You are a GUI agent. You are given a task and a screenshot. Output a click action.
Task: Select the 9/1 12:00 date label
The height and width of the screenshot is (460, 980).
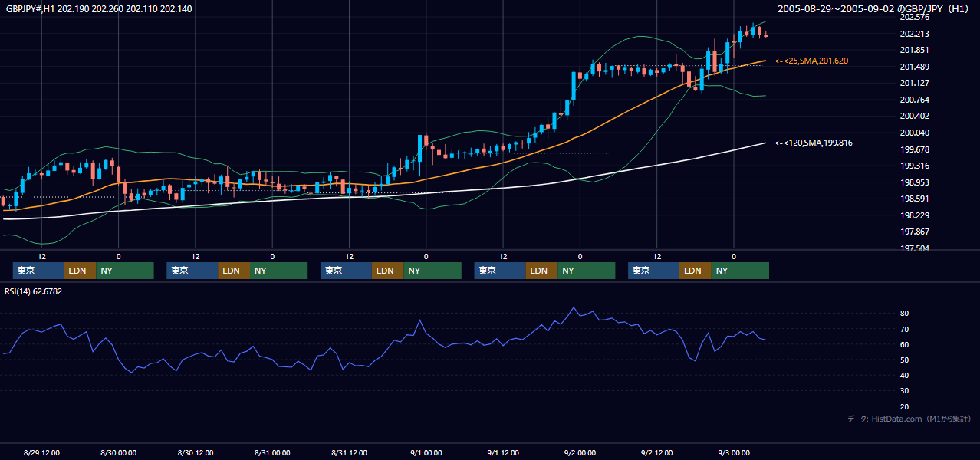point(503,452)
